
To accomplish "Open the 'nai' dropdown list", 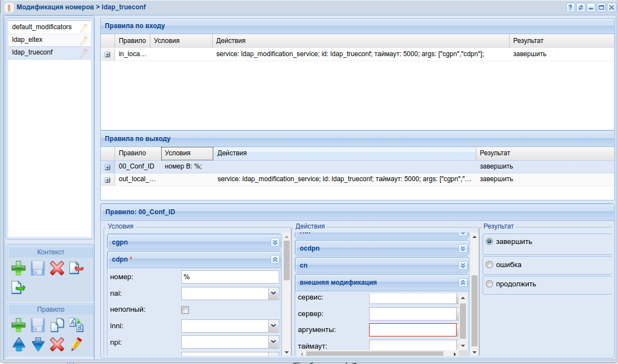I will [274, 294].
